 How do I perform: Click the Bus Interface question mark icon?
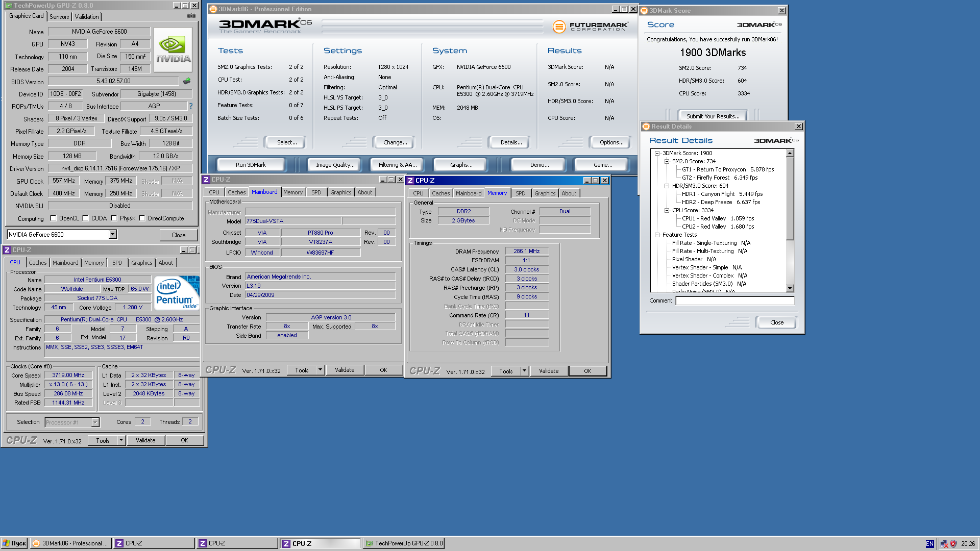191,106
